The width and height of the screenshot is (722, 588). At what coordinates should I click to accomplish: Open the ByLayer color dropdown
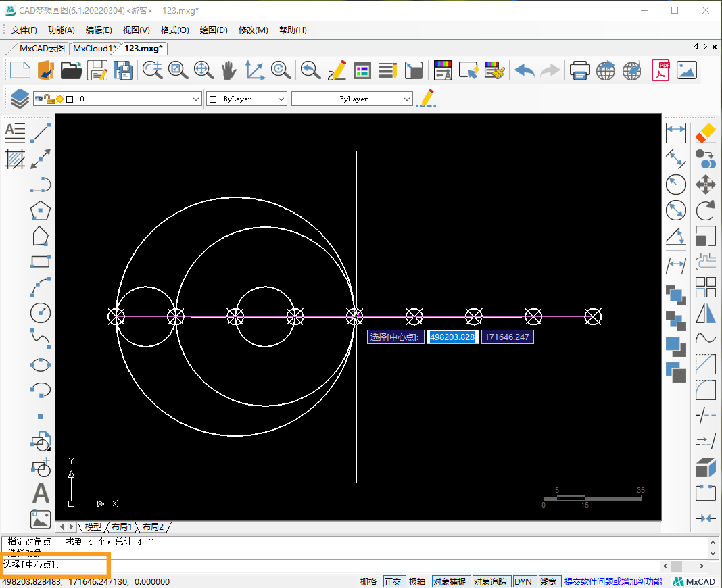point(281,99)
